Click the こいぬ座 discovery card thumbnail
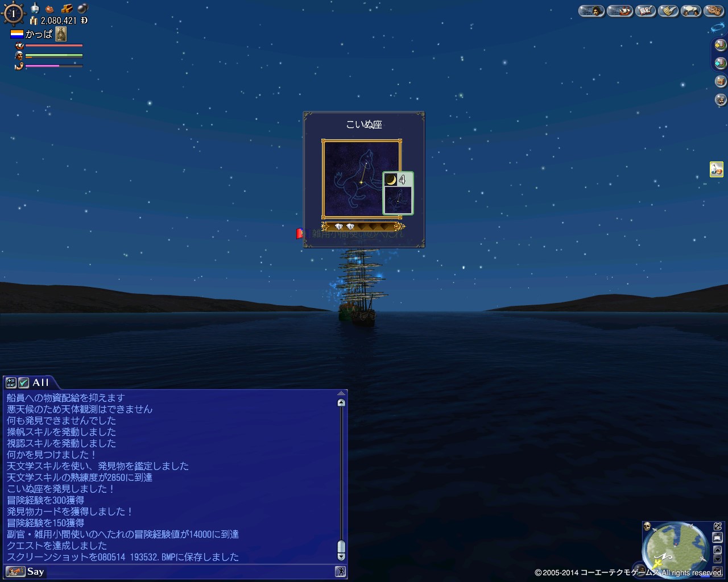The height and width of the screenshot is (582, 728). (398, 193)
